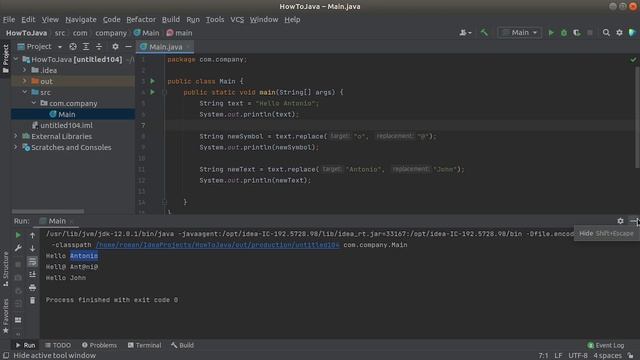The height and width of the screenshot is (360, 640).
Task: Open the TODO tool window tab
Action: tap(58, 345)
